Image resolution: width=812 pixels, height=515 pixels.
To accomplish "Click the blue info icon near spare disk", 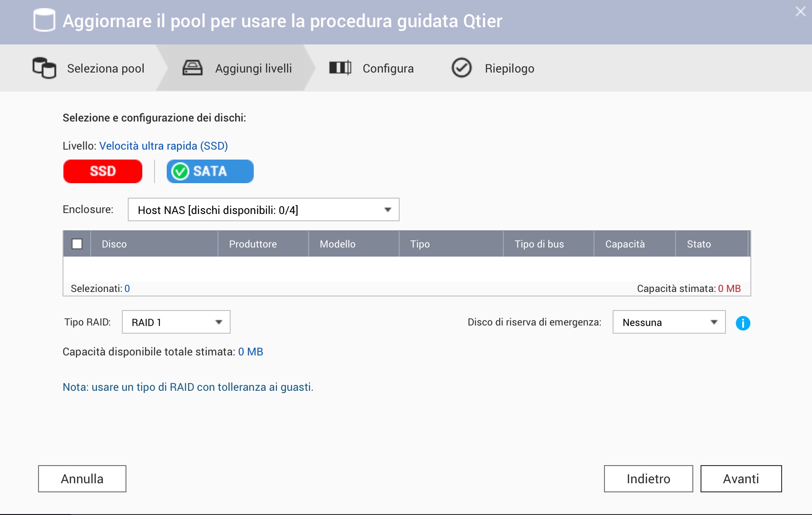I will point(743,323).
